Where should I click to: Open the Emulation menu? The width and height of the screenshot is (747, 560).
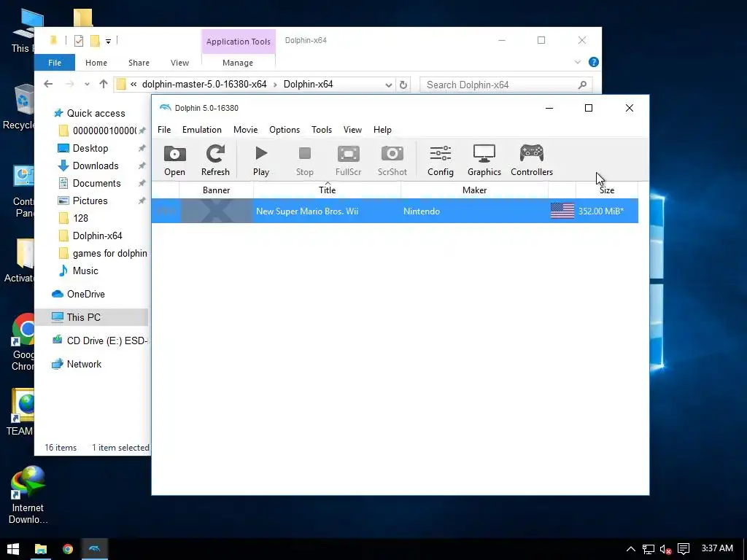pos(201,130)
